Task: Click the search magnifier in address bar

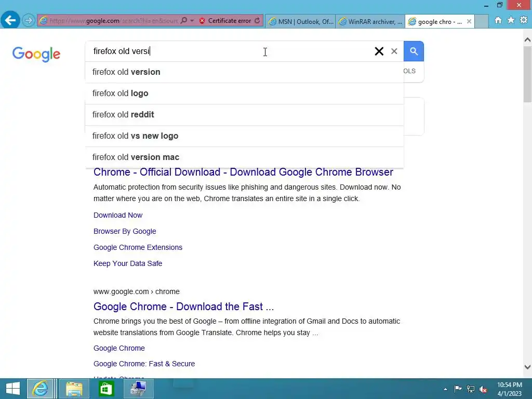Action: (x=183, y=20)
